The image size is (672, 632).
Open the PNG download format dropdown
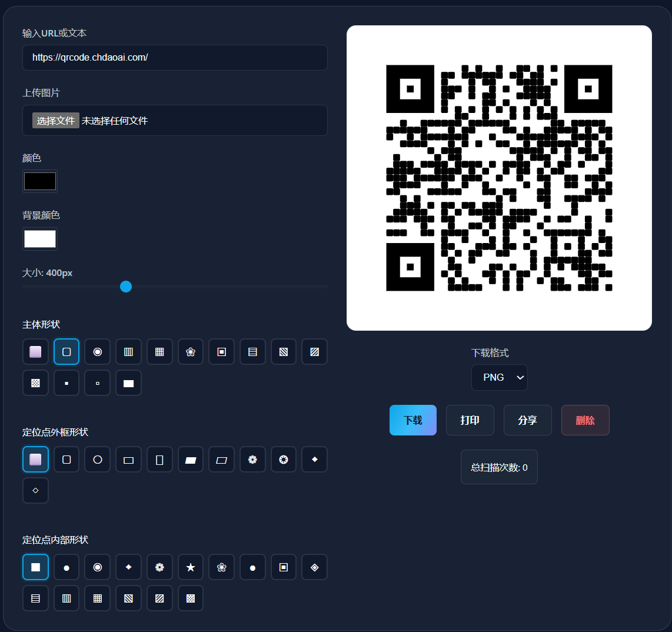[x=499, y=377]
